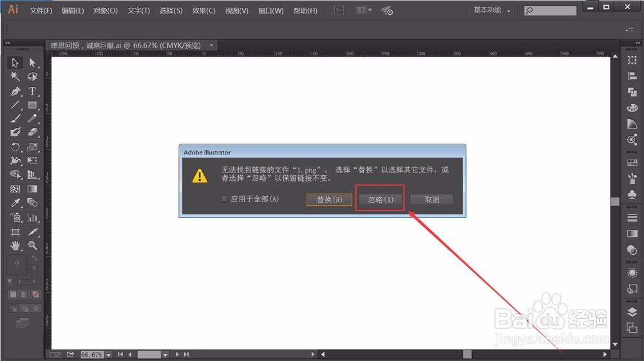
Task: Select the Column Graph tool
Action: tap(32, 218)
